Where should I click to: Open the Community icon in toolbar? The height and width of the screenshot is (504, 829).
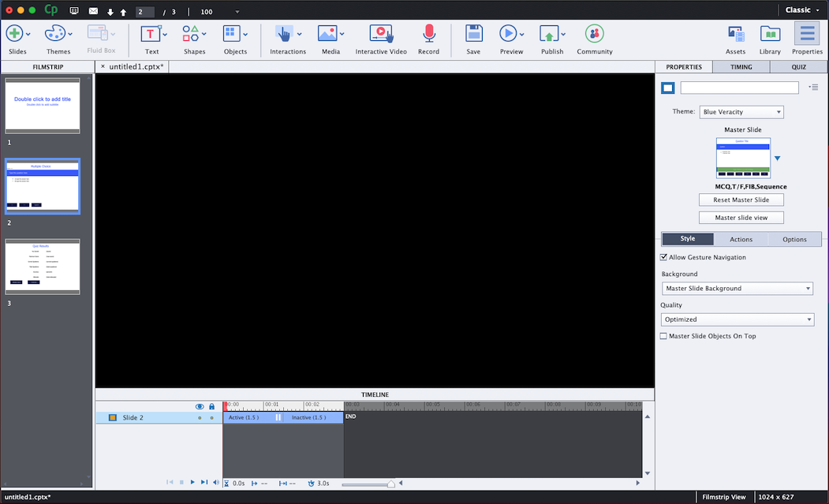pyautogui.click(x=594, y=34)
